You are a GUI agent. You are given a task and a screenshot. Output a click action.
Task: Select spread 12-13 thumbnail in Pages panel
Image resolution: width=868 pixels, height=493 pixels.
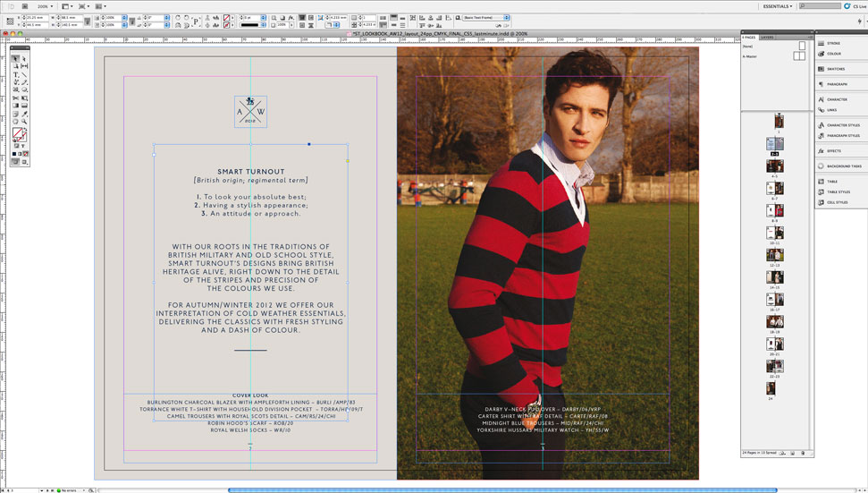775,255
